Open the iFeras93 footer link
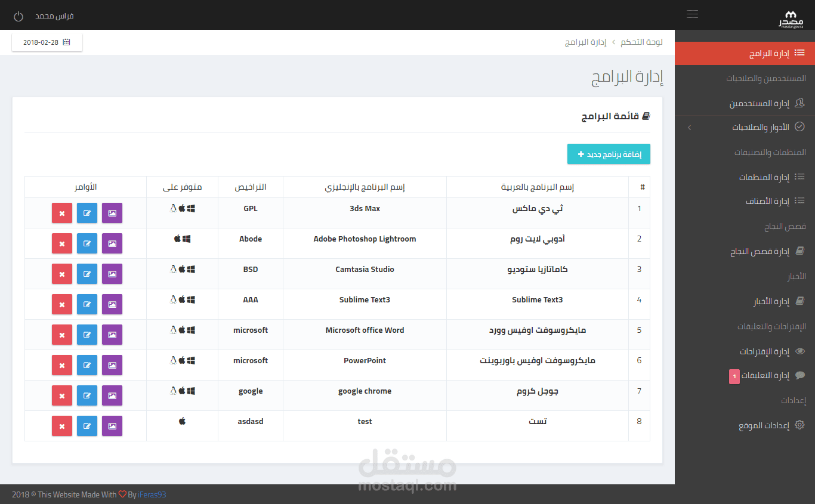Image resolution: width=815 pixels, height=504 pixels. [152, 494]
